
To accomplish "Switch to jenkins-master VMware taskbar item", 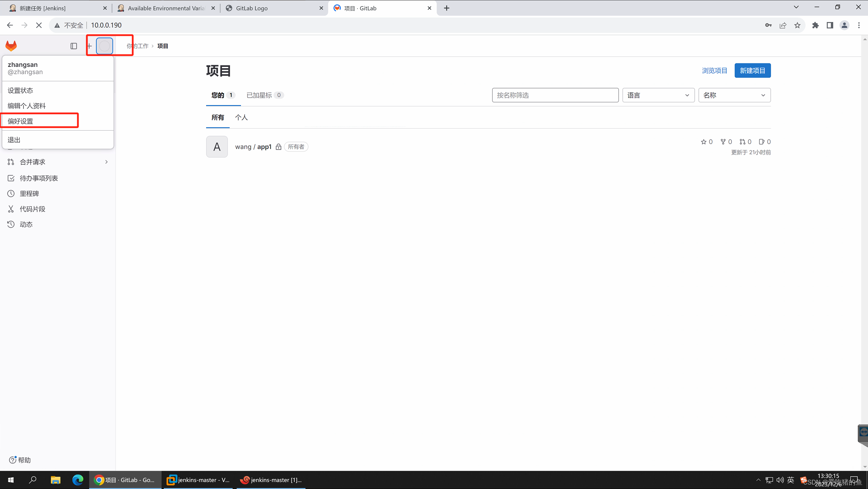I will (x=198, y=480).
